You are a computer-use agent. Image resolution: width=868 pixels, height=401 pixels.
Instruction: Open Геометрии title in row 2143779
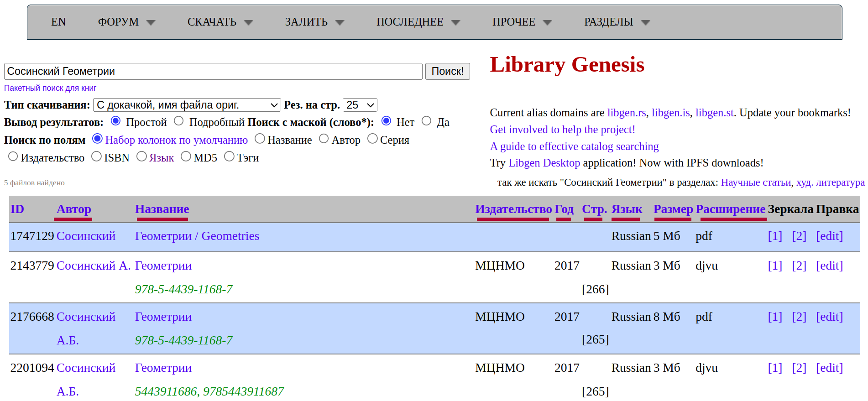tap(163, 266)
